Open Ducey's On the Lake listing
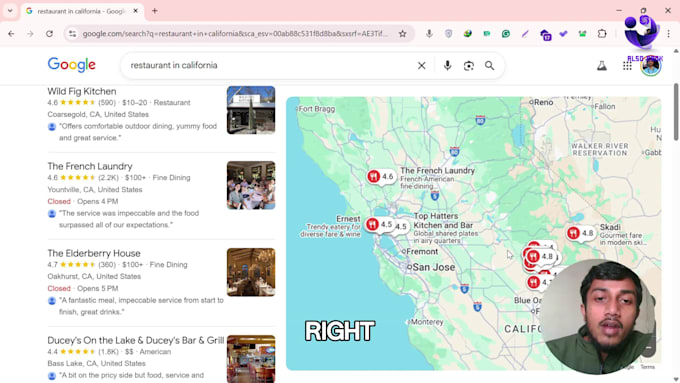 coord(136,340)
